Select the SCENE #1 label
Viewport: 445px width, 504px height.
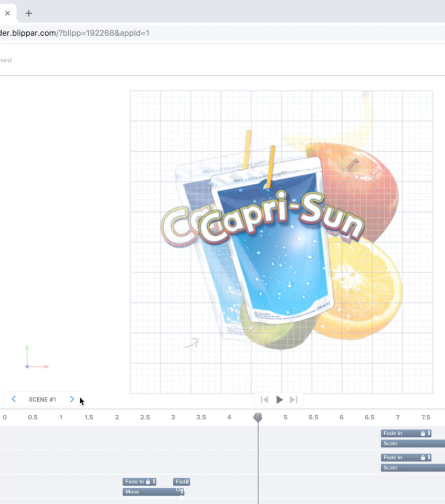tap(43, 399)
